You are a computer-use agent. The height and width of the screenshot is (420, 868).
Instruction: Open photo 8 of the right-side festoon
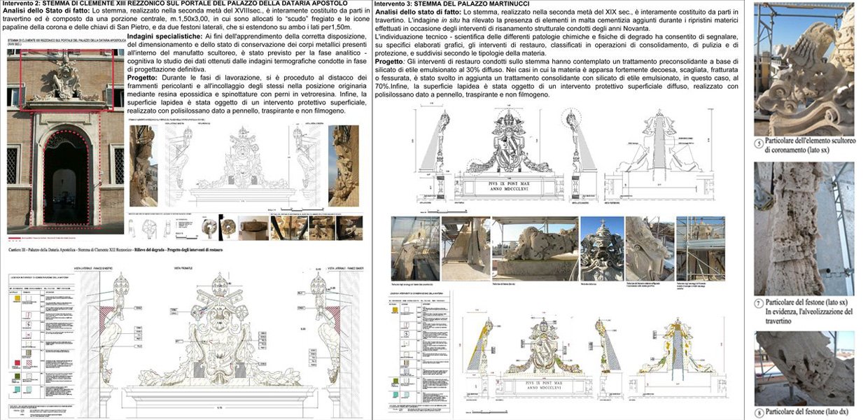pos(804,368)
